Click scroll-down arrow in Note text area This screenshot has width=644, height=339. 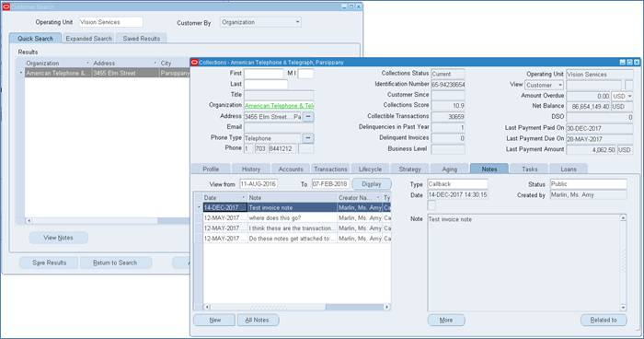point(623,308)
